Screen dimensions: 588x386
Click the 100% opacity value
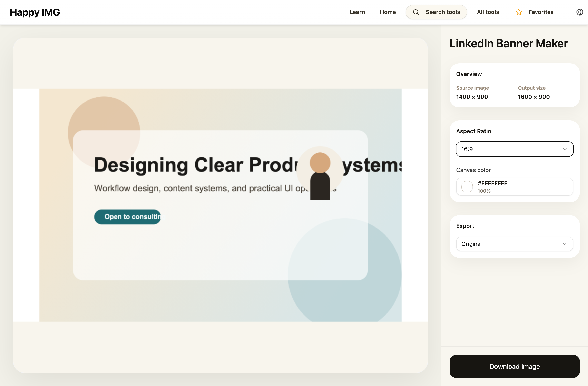485,191
